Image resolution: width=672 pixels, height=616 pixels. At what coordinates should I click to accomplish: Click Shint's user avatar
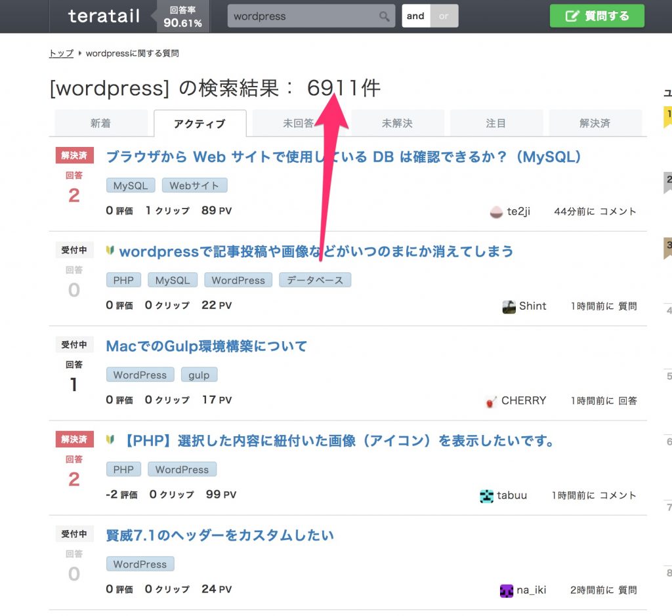(509, 306)
